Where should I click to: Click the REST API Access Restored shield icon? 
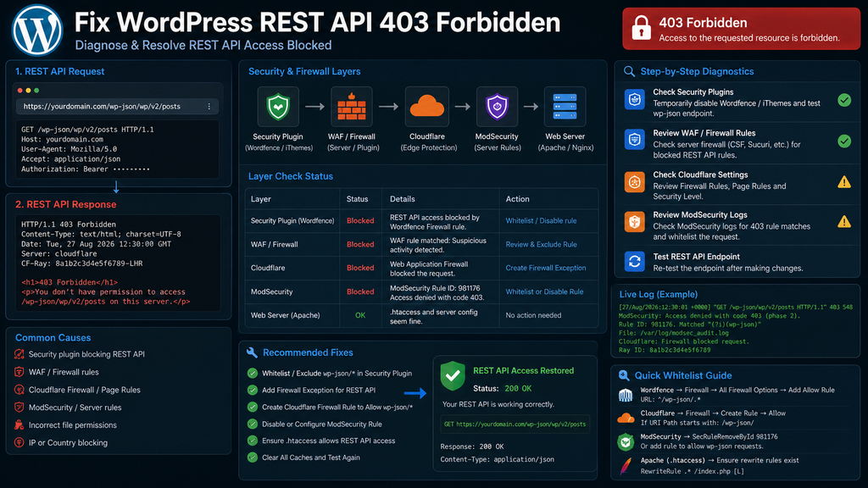pos(453,375)
